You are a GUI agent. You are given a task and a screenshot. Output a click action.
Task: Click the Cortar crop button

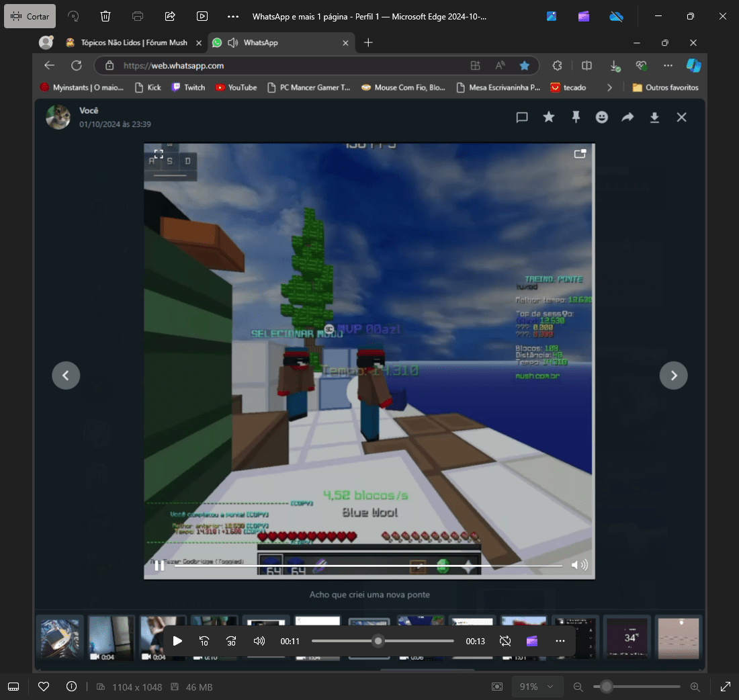click(30, 17)
